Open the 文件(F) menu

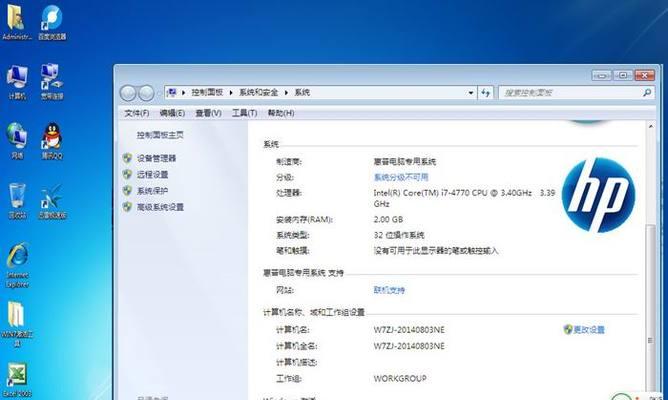136,113
